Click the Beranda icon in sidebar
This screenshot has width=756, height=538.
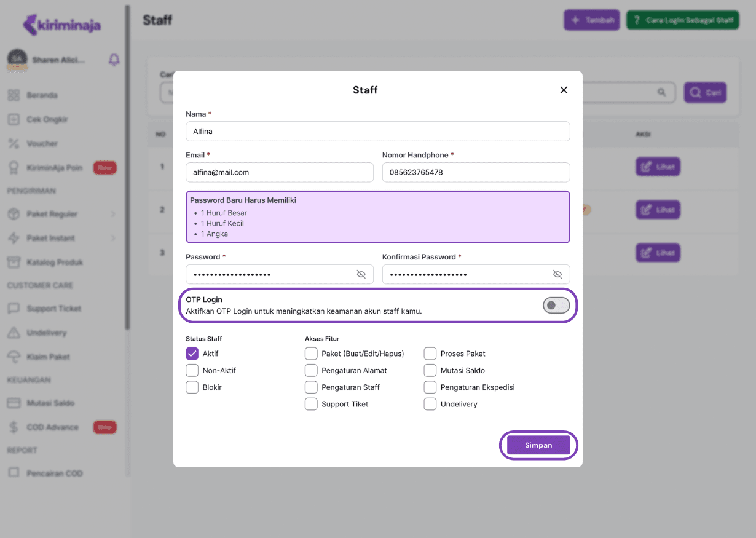click(x=14, y=95)
